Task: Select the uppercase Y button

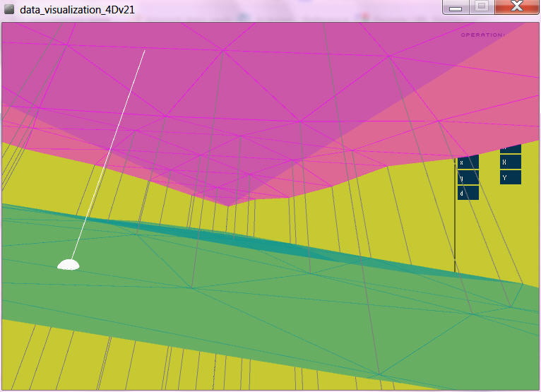Action: (510, 177)
